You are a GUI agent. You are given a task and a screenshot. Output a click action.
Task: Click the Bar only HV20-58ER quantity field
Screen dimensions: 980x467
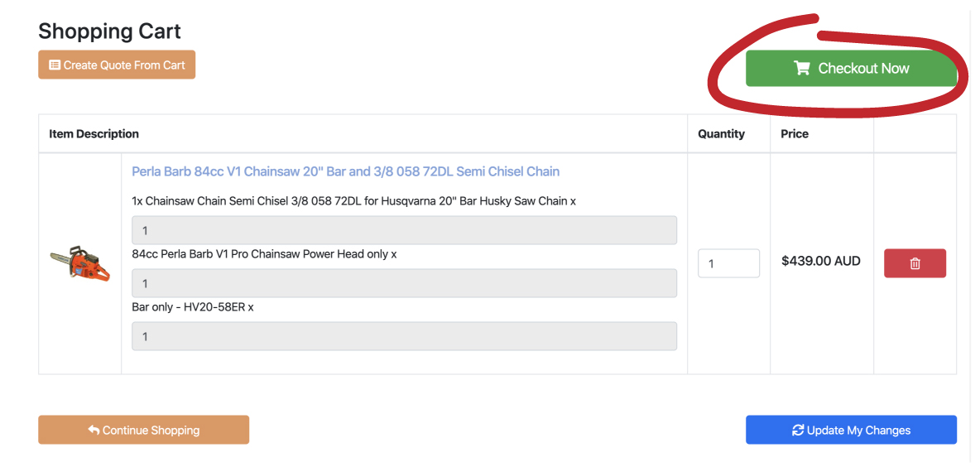pyautogui.click(x=404, y=336)
